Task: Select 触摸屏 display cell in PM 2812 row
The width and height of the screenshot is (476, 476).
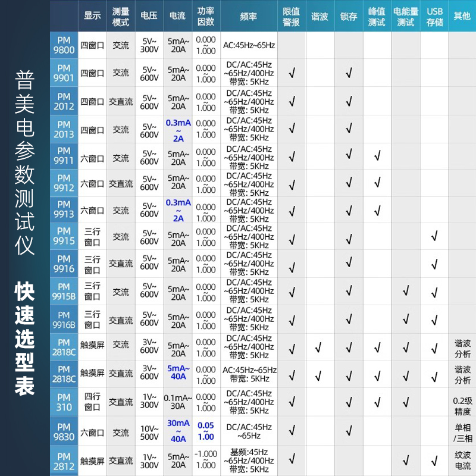Action: coord(92,461)
